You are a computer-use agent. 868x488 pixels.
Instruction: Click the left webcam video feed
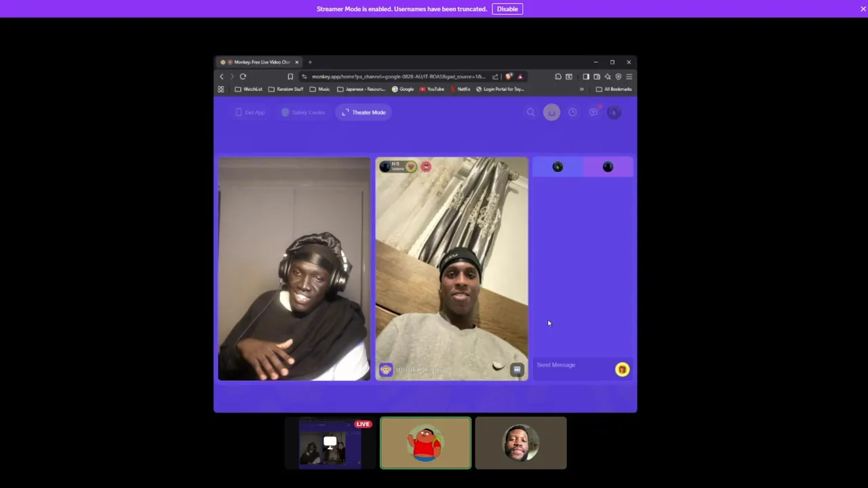tap(294, 269)
